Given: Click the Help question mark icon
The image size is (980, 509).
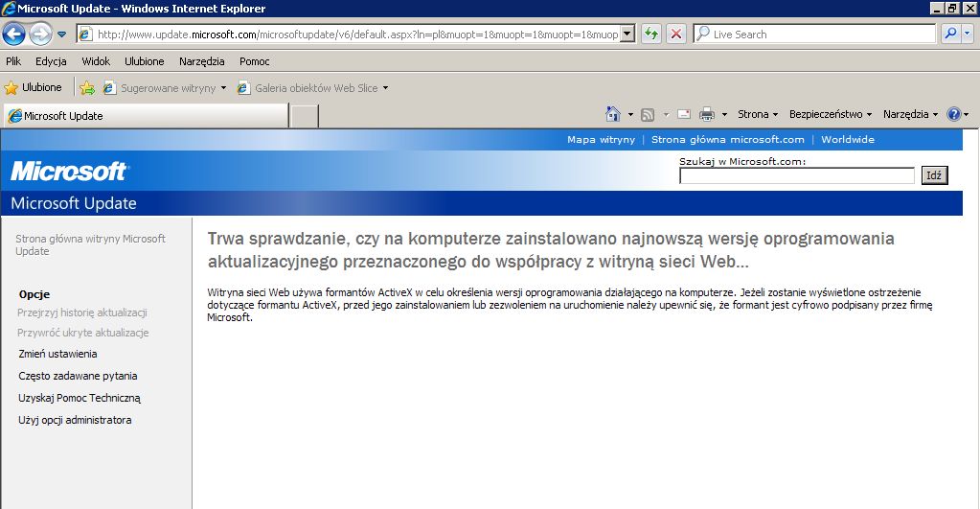Looking at the screenshot, I should coord(954,114).
